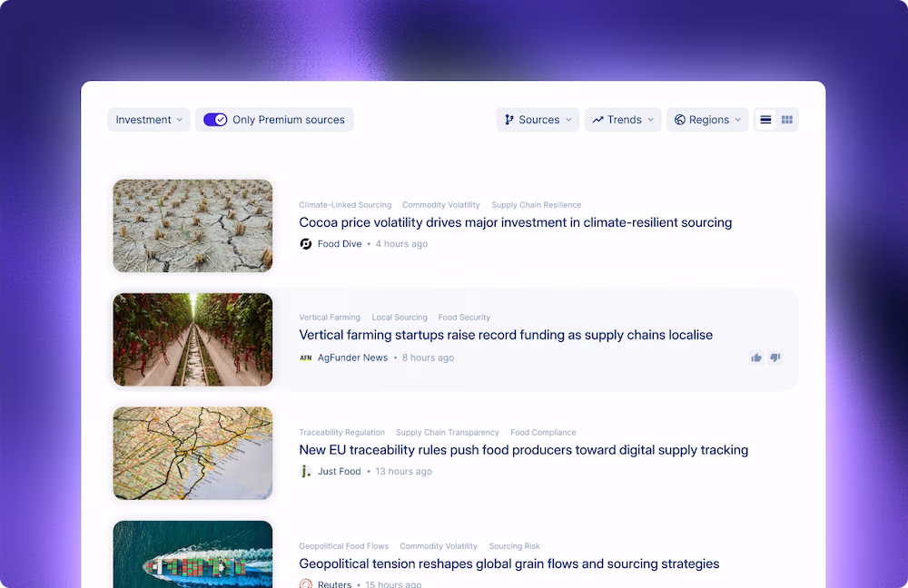This screenshot has width=908, height=588.
Task: Select the Sourcing Risk tag
Action: (514, 545)
